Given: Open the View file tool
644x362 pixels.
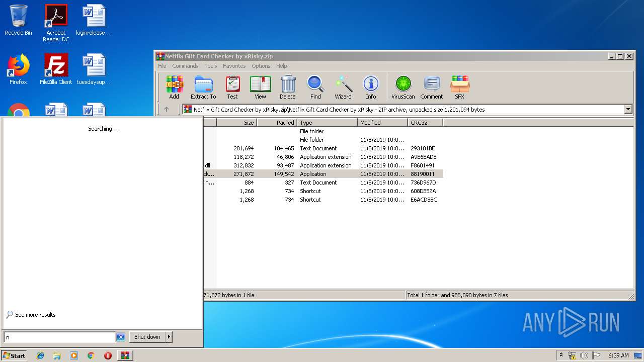Looking at the screenshot, I should click(260, 87).
